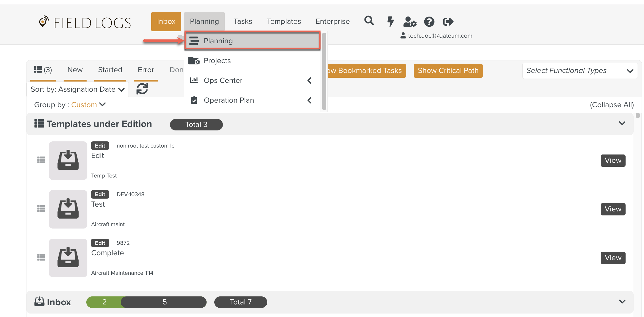This screenshot has width=644, height=317.
Task: Click the lightning bolt quick action icon
Action: pos(390,21)
